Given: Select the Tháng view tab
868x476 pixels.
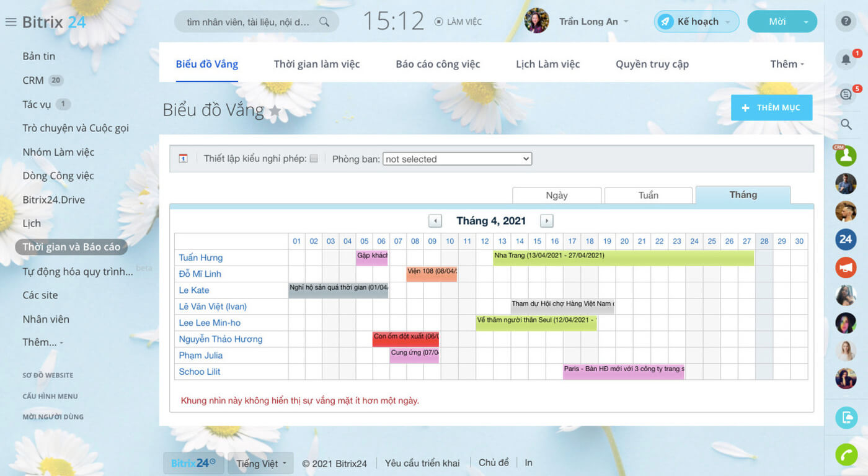Looking at the screenshot, I should (743, 195).
